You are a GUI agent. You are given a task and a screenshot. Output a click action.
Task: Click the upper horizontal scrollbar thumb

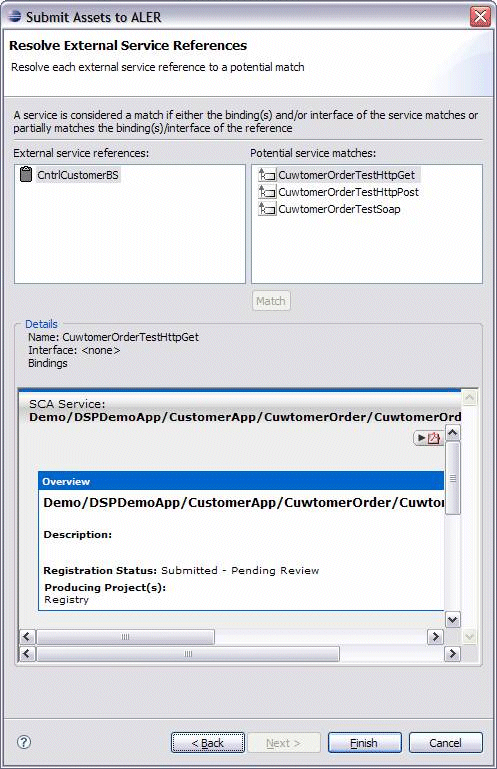(126, 637)
